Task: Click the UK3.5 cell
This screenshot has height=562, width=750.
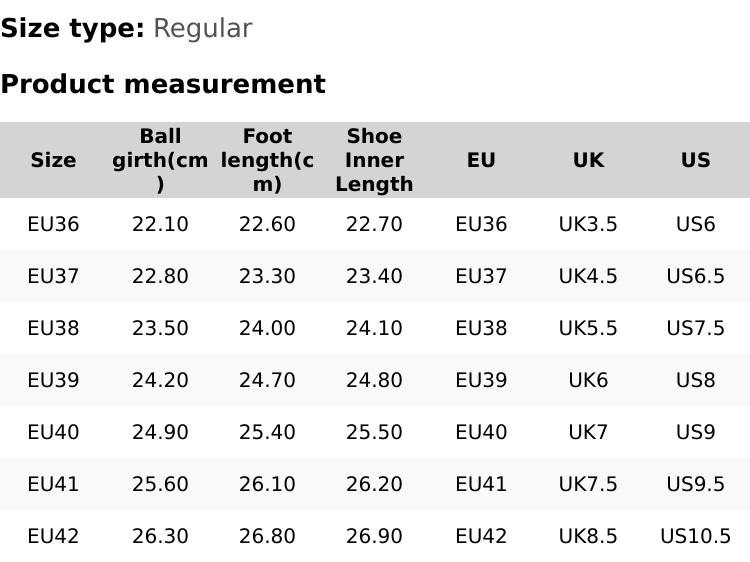Action: click(588, 224)
